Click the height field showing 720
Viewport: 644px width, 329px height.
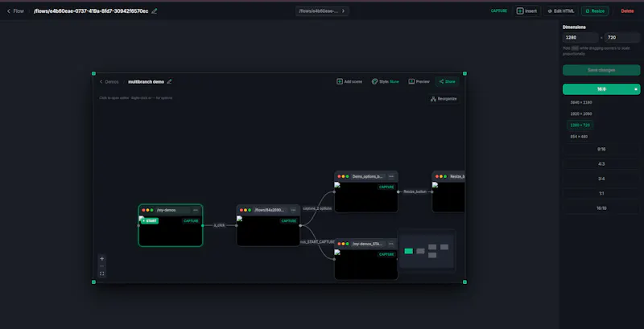click(621, 37)
